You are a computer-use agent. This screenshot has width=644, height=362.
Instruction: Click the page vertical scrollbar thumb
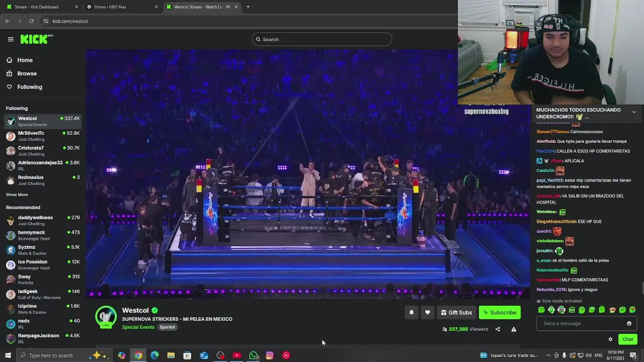click(x=642, y=288)
